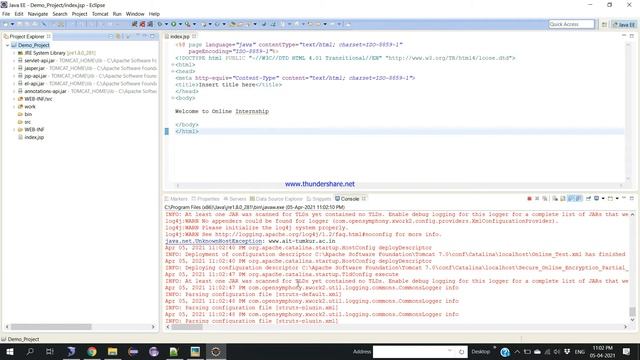Screen dimensions: 640x360
Task: Open the Run menu
Action: point(117,14)
